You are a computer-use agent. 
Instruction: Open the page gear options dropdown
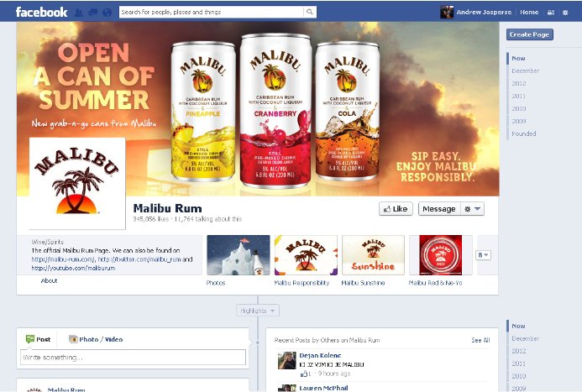point(473,209)
